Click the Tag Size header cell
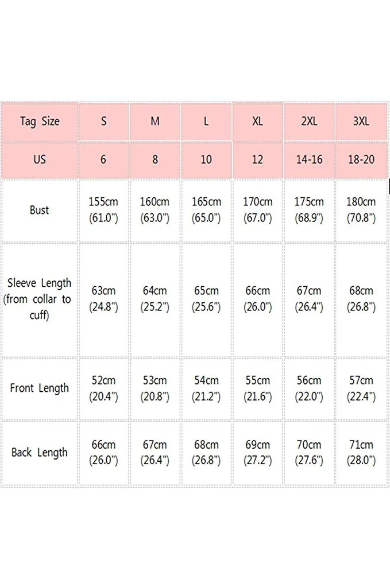Image resolution: width=390 pixels, height=588 pixels. pos(40,122)
